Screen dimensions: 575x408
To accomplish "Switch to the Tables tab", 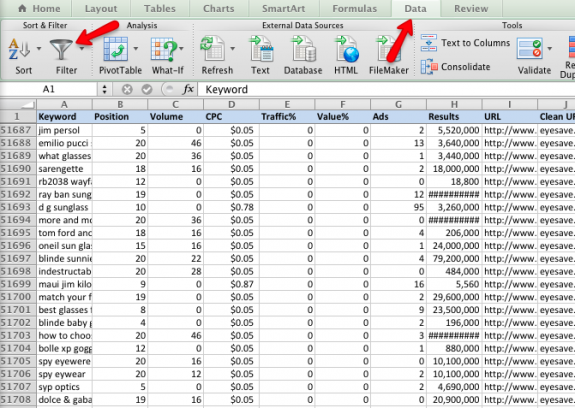I will tap(160, 8).
